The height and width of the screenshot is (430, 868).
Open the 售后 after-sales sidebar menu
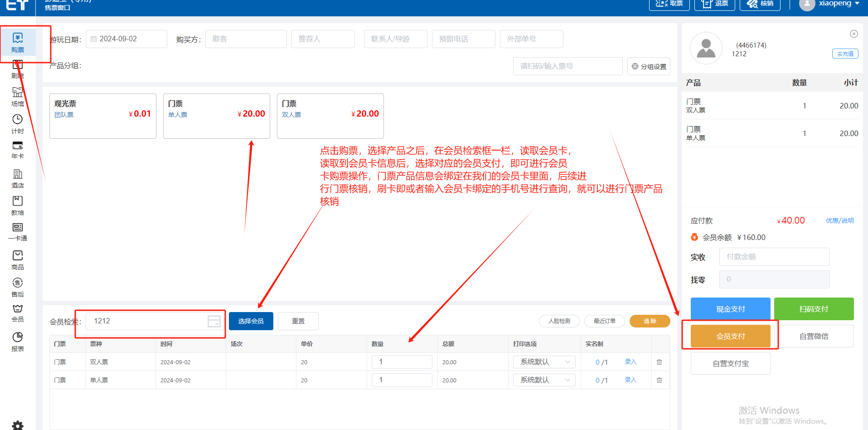pyautogui.click(x=18, y=287)
